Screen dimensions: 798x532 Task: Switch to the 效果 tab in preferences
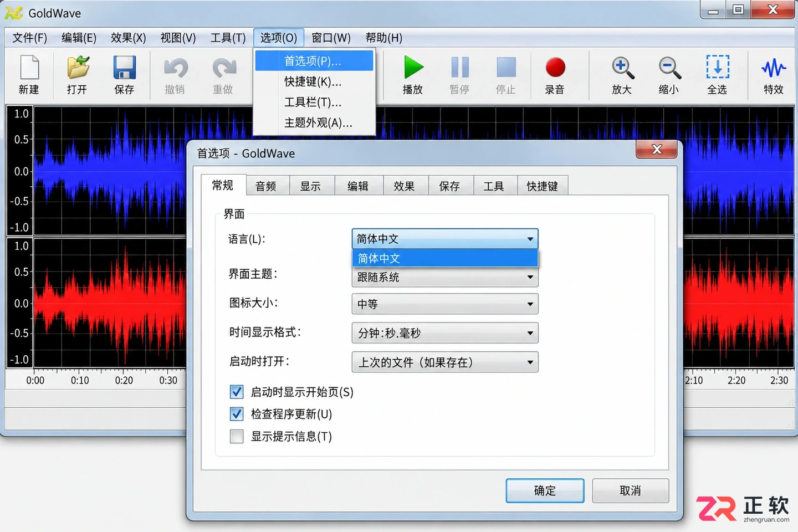pyautogui.click(x=405, y=186)
